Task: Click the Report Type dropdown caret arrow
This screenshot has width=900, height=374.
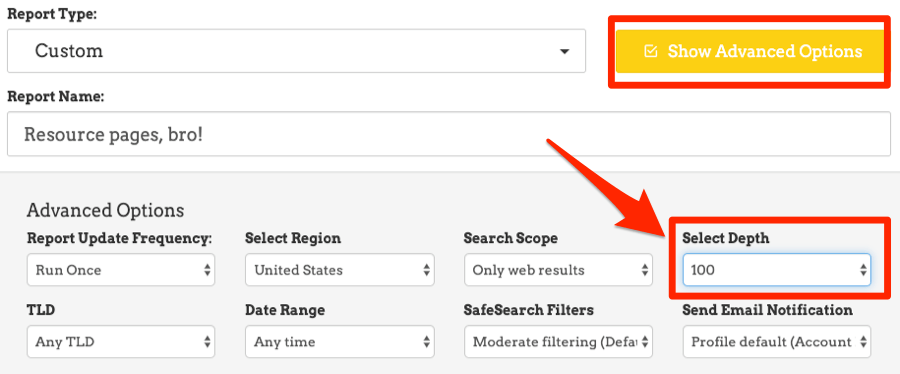Action: coord(564,52)
